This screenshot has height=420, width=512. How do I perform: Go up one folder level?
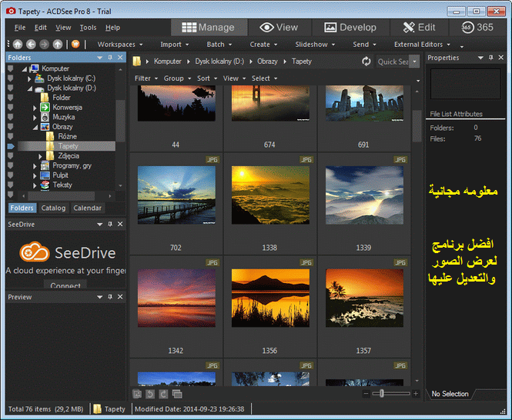[x=58, y=44]
